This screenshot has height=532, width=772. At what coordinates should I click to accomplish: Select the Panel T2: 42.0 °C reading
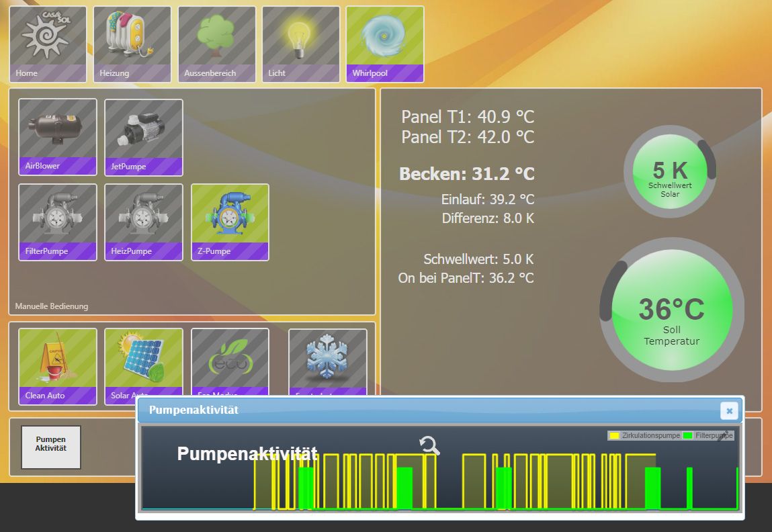tap(467, 137)
